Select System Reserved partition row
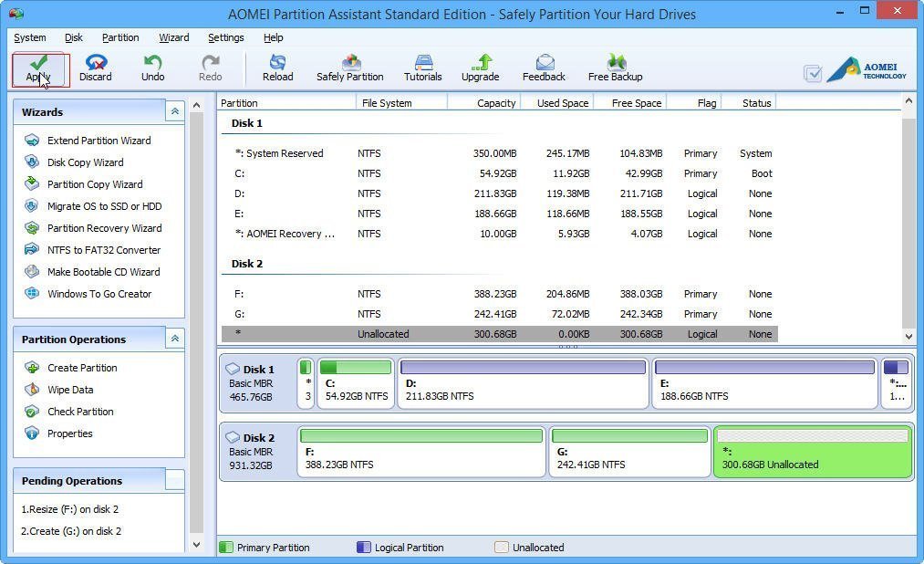 pyautogui.click(x=500, y=153)
